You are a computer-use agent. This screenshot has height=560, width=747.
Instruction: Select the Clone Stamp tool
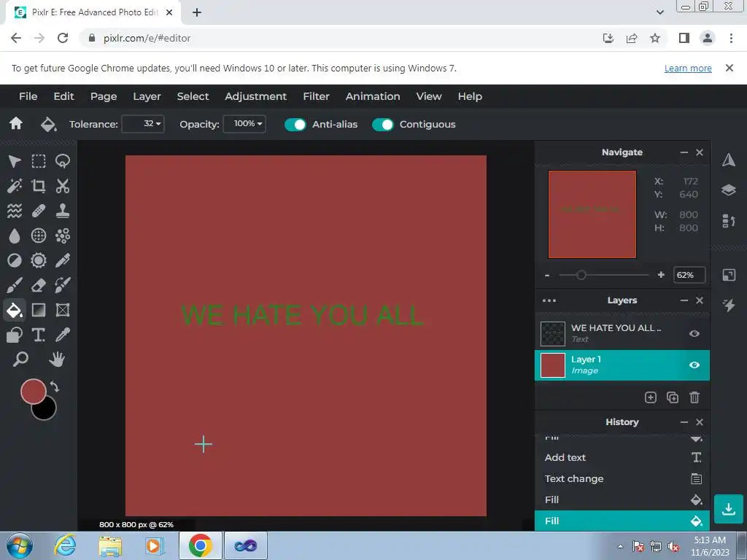tap(63, 211)
